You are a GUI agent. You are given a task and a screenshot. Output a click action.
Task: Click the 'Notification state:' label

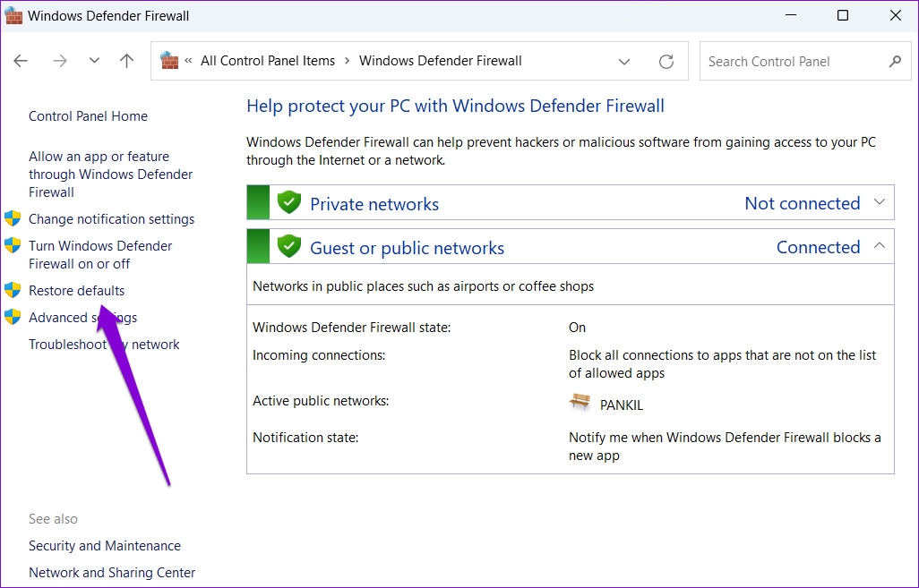305,438
